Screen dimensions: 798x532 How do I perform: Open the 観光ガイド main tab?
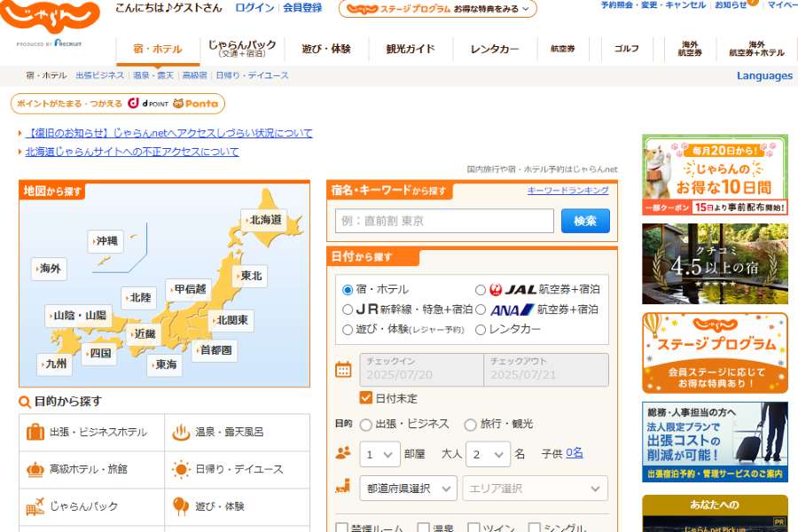tap(411, 49)
